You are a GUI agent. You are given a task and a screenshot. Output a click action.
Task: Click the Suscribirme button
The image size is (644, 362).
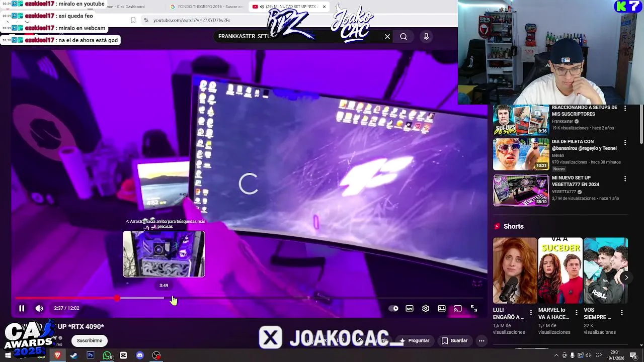point(90,340)
